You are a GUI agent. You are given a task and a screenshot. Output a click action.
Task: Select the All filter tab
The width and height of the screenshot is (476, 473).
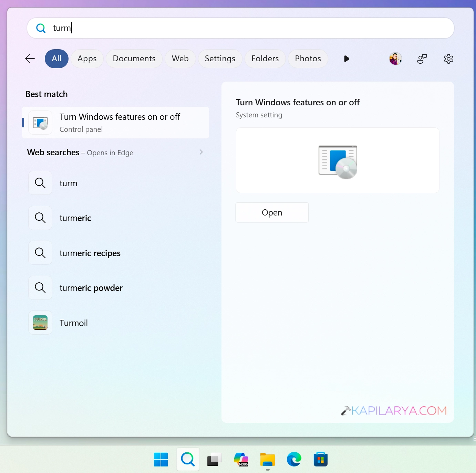point(56,59)
